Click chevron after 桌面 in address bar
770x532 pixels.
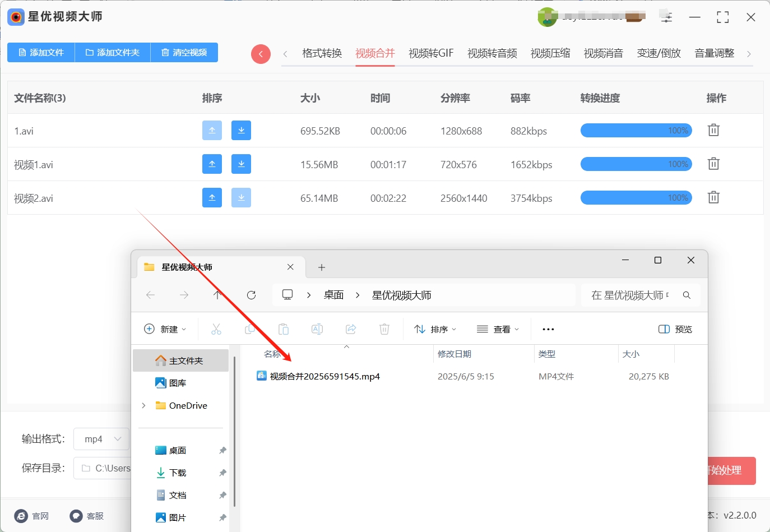pyautogui.click(x=358, y=295)
